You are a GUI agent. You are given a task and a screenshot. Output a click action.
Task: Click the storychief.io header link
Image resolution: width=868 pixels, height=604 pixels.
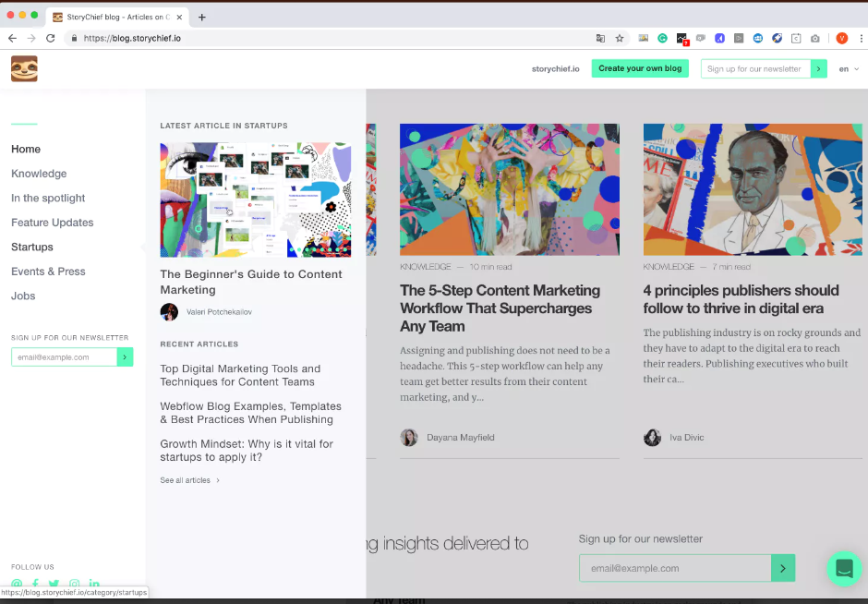pos(555,68)
